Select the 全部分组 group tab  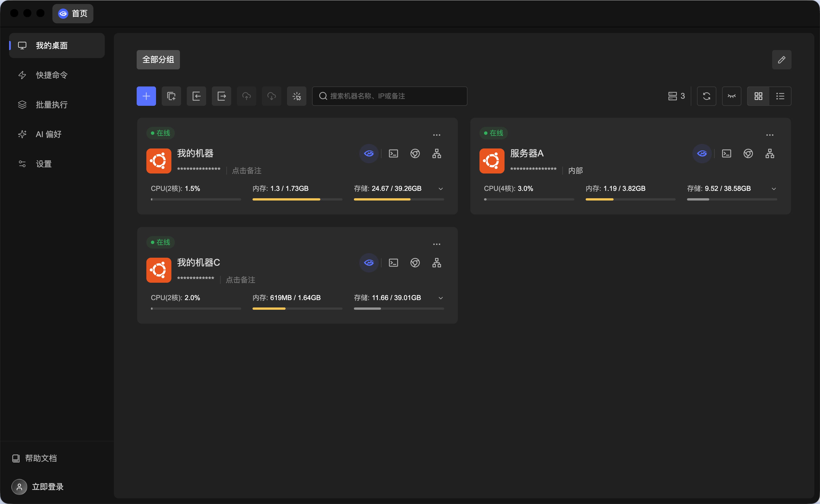point(158,60)
